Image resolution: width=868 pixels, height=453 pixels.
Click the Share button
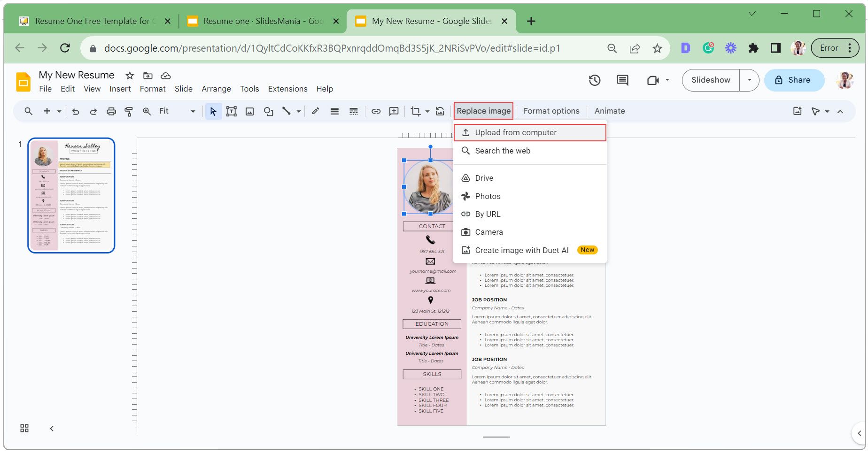pyautogui.click(x=794, y=80)
